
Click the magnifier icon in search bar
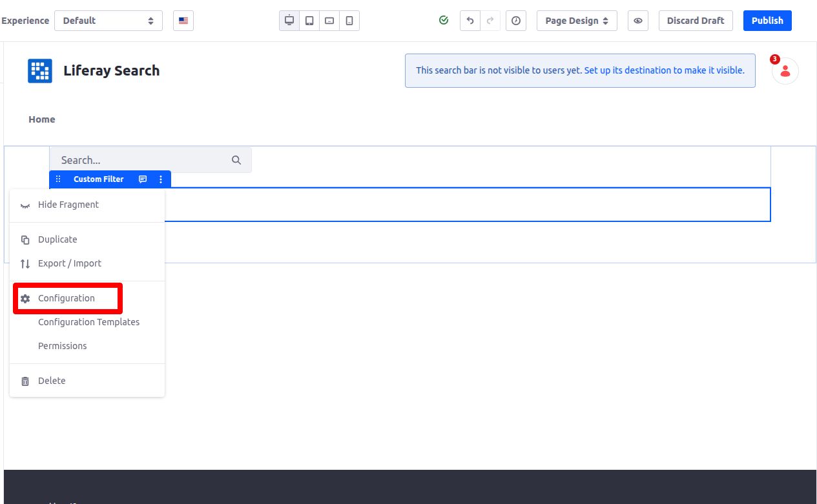[236, 160]
